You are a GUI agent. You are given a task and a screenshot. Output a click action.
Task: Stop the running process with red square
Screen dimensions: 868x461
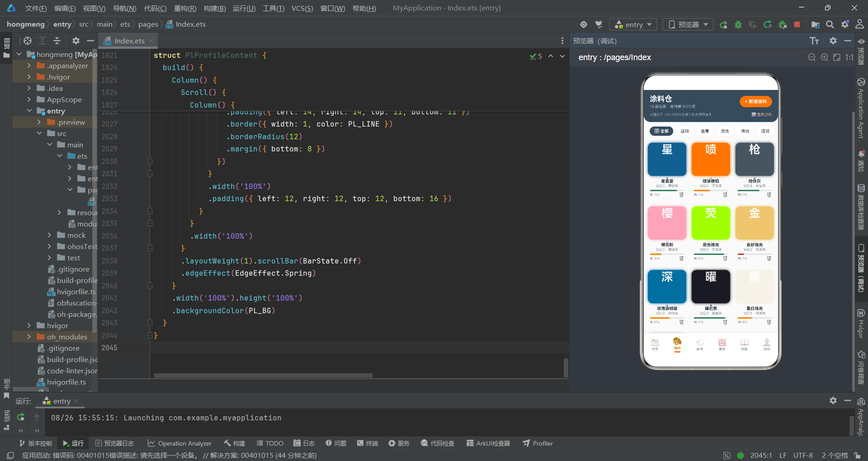[x=797, y=24]
